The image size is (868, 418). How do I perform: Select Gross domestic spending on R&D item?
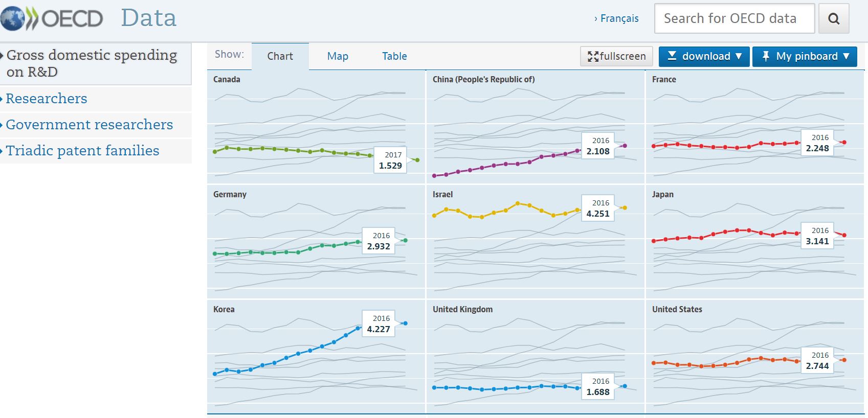[x=95, y=63]
